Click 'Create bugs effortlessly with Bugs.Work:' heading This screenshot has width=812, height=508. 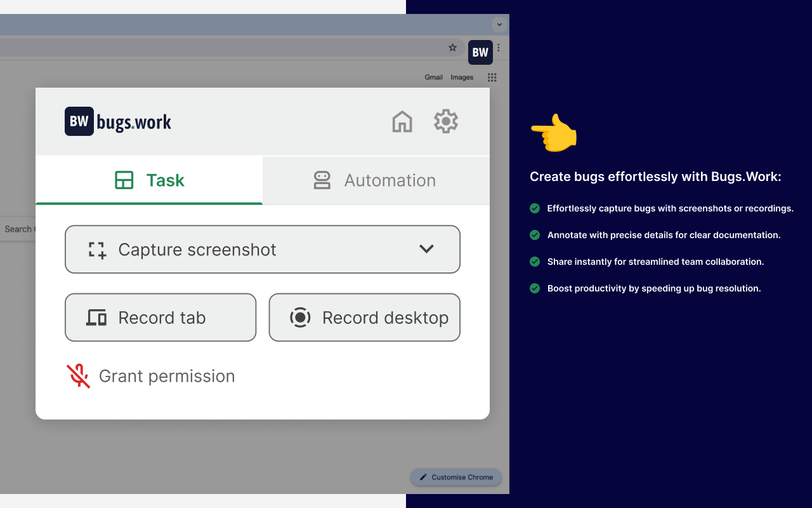655,177
